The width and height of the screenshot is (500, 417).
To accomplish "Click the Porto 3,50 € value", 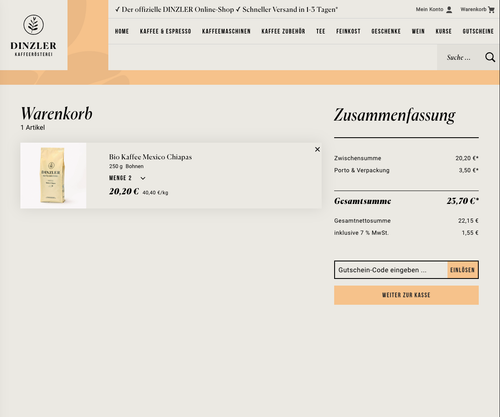I will 468,170.
